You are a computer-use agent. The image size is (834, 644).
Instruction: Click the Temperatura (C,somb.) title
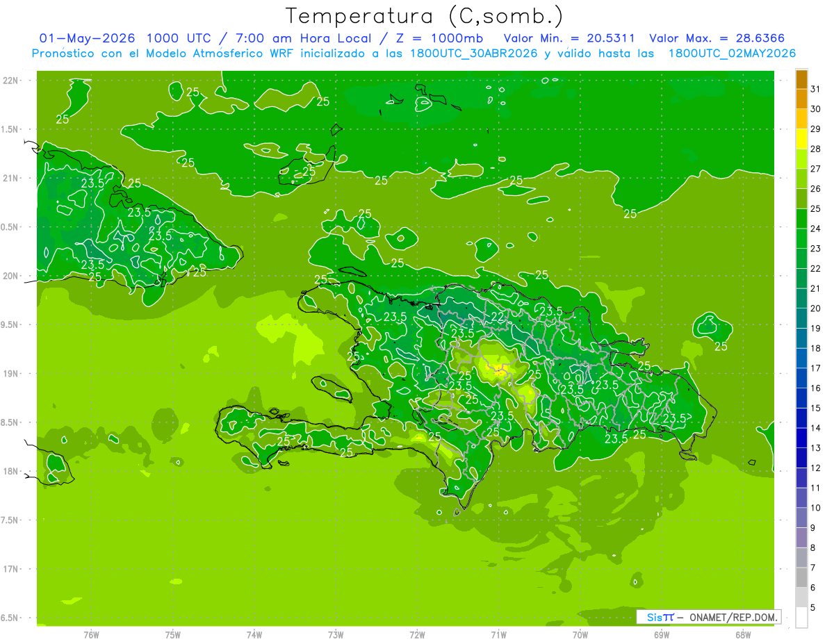point(424,15)
